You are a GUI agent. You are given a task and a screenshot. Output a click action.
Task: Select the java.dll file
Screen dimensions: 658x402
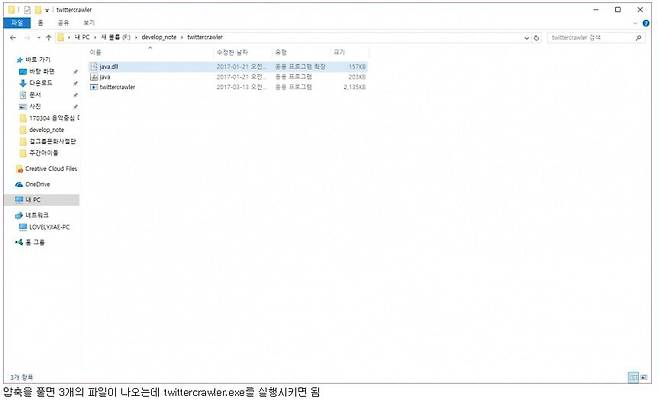(108, 66)
